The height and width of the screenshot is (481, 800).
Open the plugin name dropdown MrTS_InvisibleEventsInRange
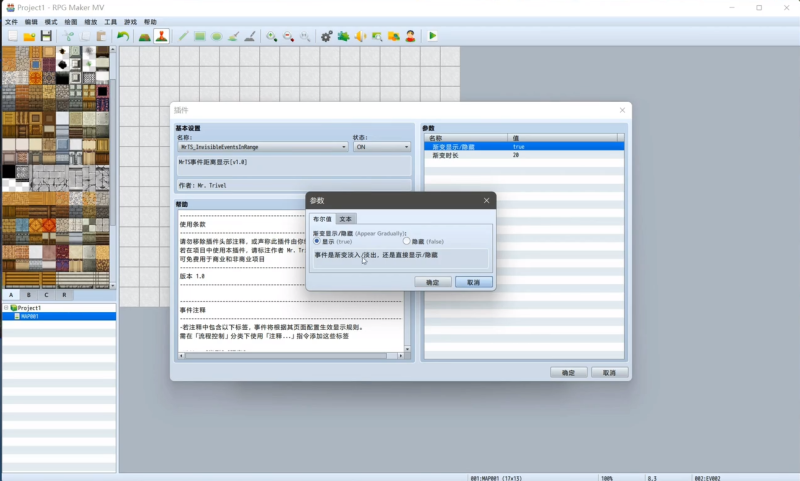click(x=263, y=147)
